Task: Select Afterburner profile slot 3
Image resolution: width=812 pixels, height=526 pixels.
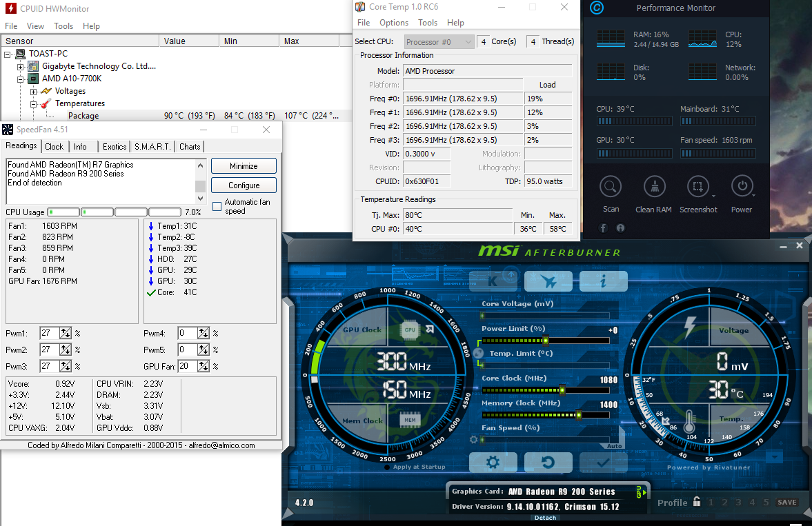Action: click(738, 502)
